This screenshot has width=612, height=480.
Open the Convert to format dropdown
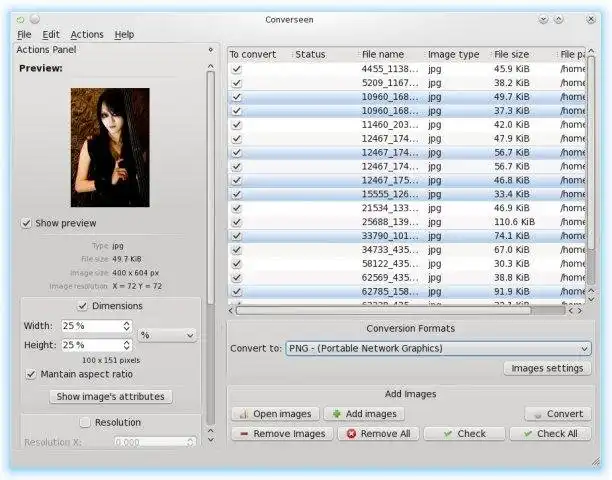pyautogui.click(x=438, y=348)
